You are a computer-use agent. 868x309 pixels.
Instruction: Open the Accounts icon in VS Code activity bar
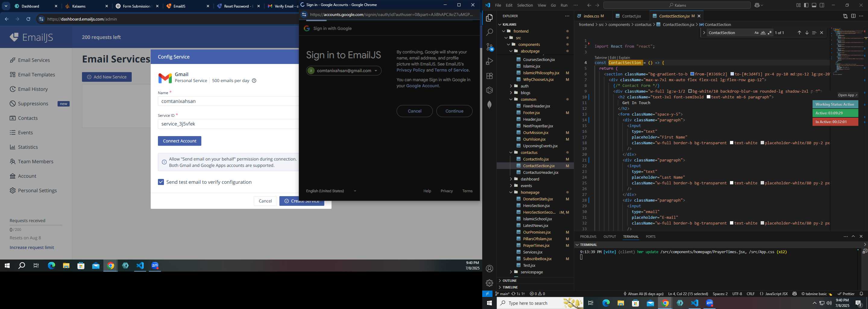489,269
